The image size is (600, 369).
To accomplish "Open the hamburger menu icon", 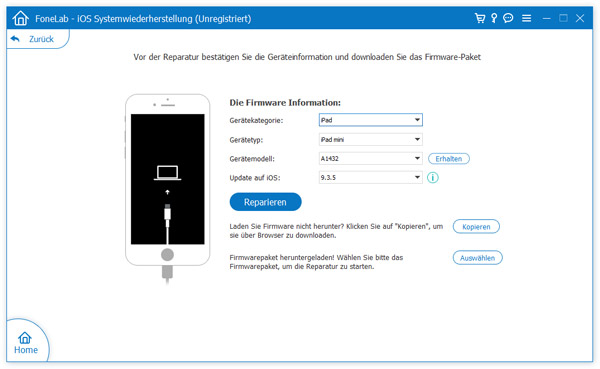I will (x=527, y=18).
